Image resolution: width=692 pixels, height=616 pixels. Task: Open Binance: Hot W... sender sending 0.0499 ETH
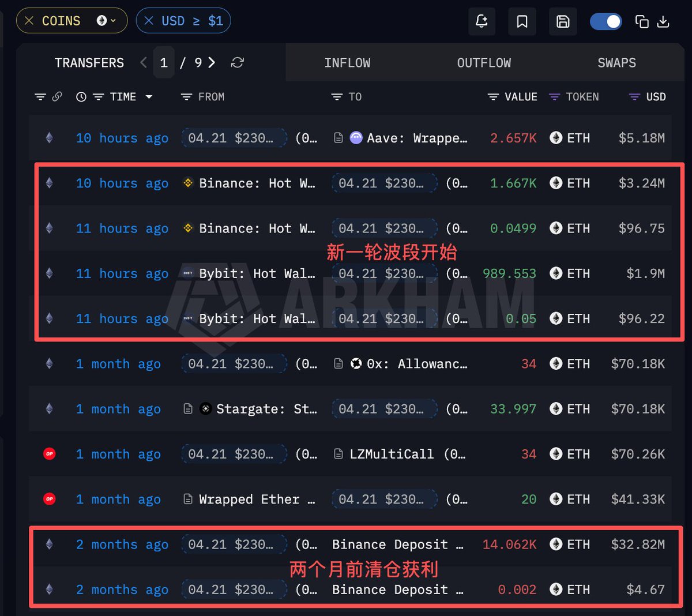point(257,228)
